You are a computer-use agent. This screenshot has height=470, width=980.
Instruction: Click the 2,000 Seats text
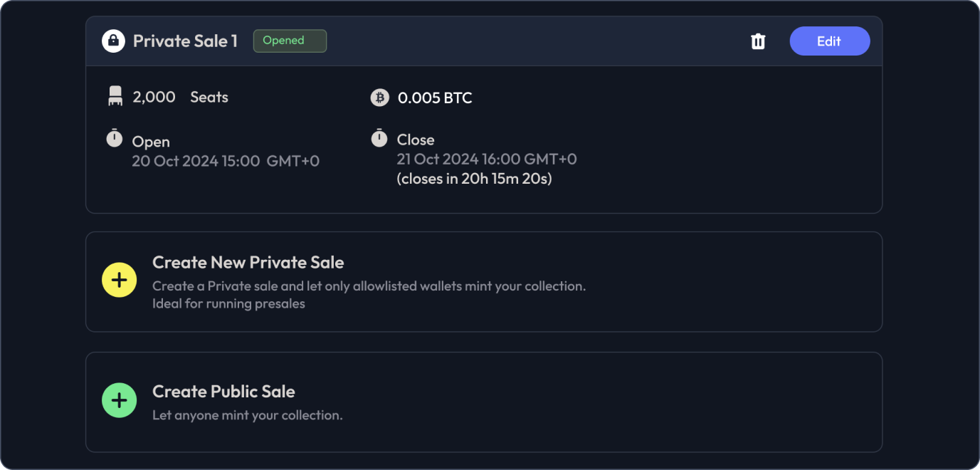[x=180, y=98]
